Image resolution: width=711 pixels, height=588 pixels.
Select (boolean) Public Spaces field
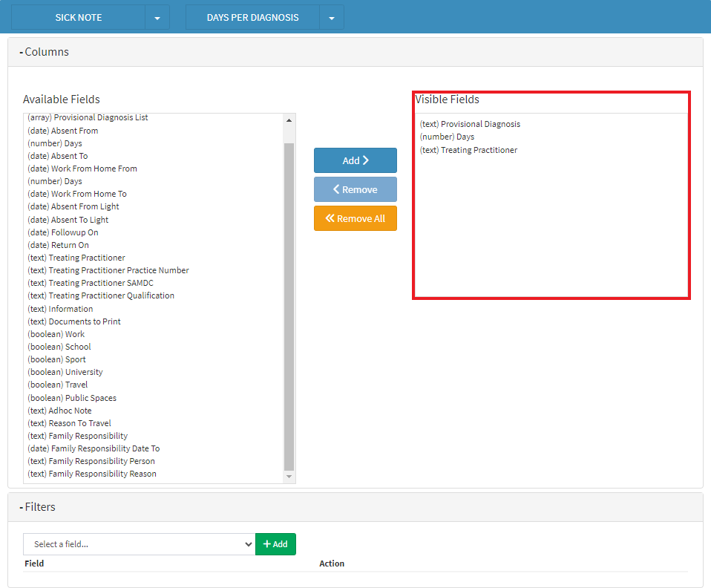point(72,398)
